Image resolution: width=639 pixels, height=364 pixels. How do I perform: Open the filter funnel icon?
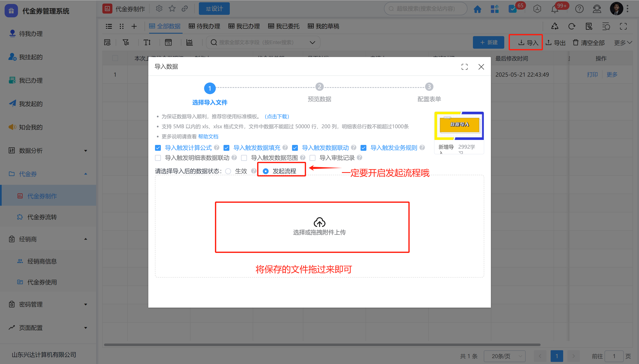pos(126,42)
